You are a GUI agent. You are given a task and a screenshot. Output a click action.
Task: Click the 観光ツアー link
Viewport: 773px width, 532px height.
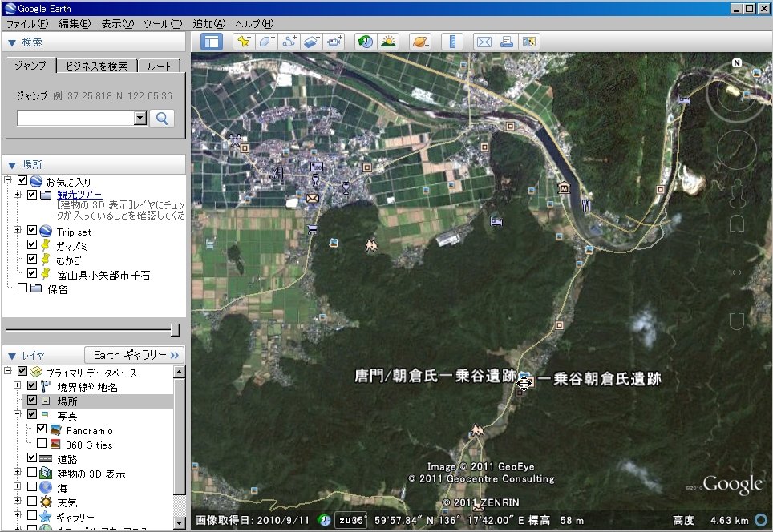(79, 195)
